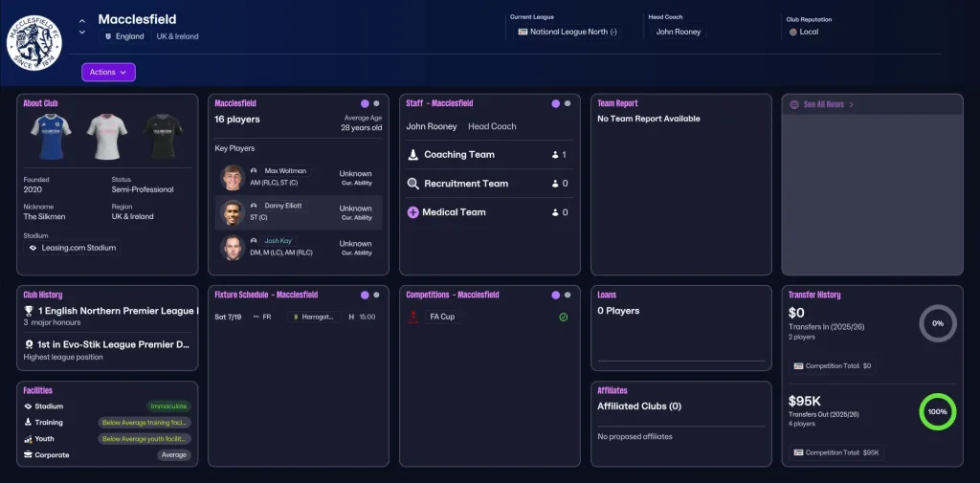Viewport: 980px width, 483px height.
Task: Click the green check icon for FA Cup
Action: (563, 318)
